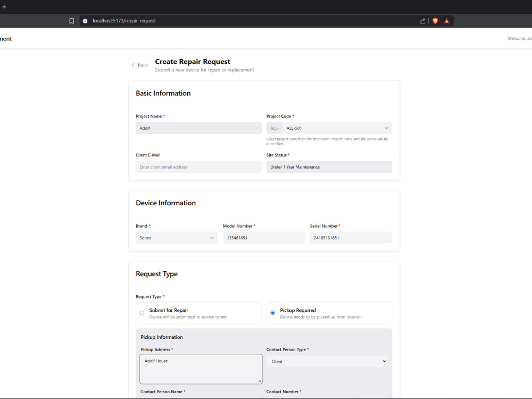The image size is (532, 399).
Task: Click the textarea resize handle of Pickup Address
Action: 260,381
